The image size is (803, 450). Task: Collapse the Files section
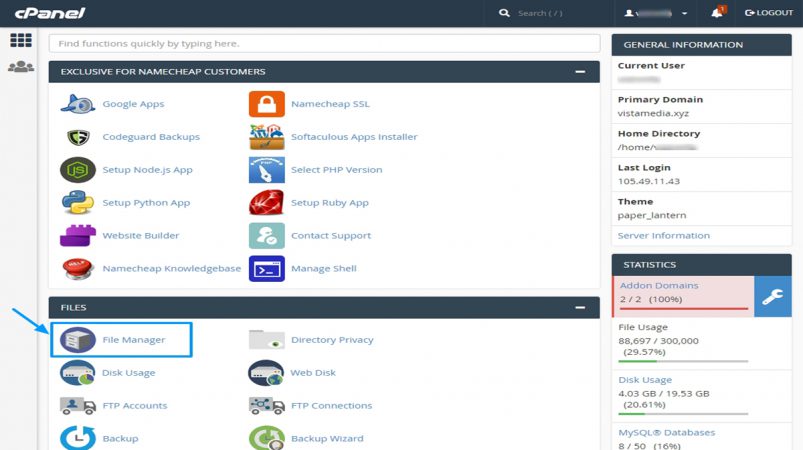580,308
